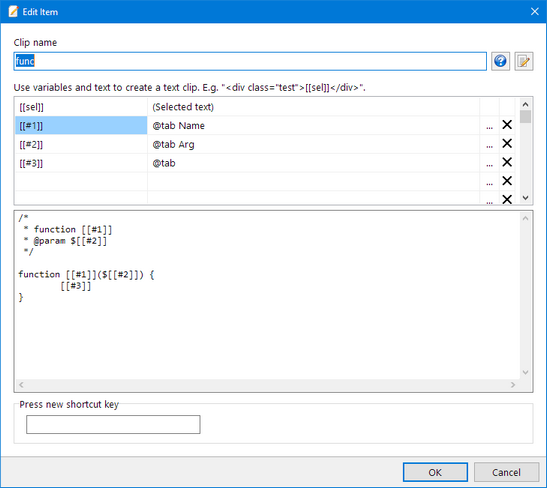Click the X icon on the first empty row
This screenshot has height=488, width=547.
[507, 181]
